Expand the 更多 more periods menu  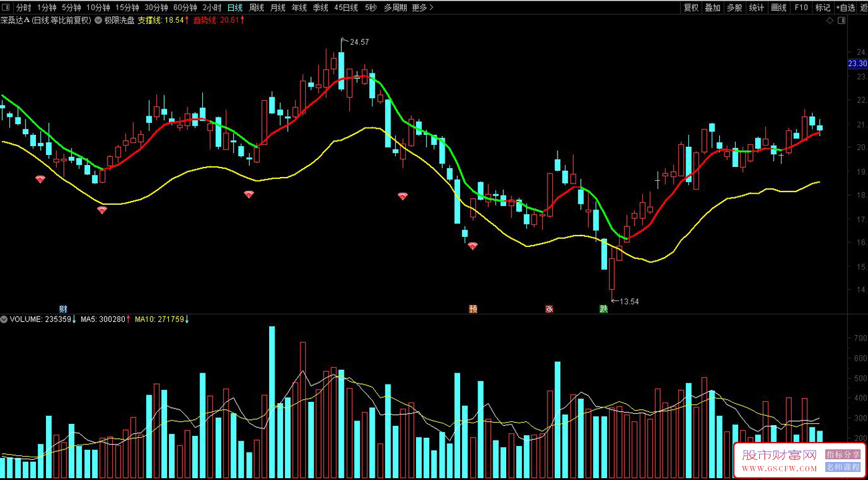[422, 8]
